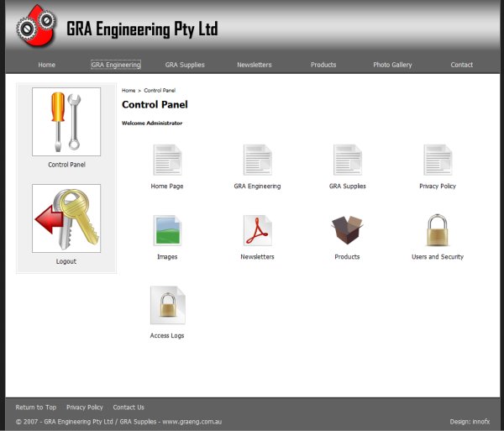The width and height of the screenshot is (504, 431).
Task: Click the Control Panel sidebar text label
Action: [x=66, y=165]
